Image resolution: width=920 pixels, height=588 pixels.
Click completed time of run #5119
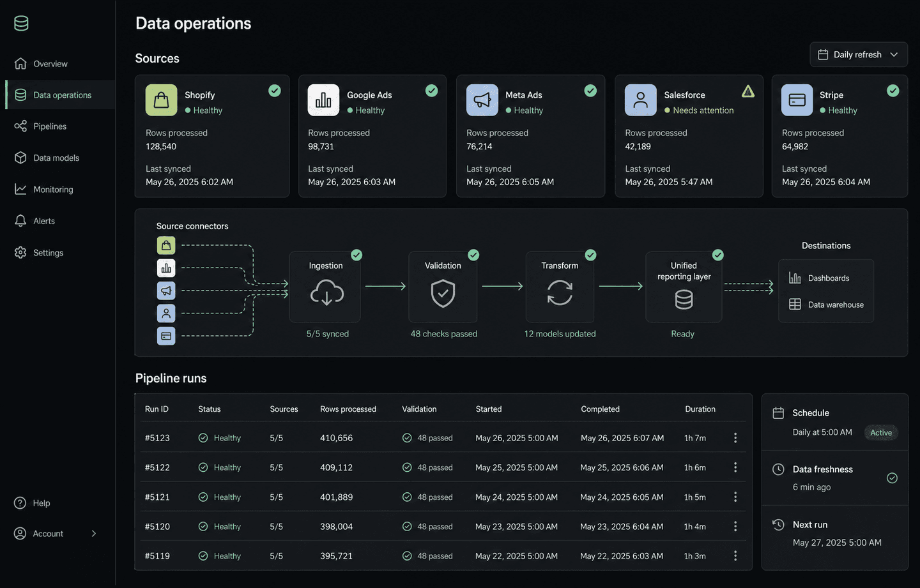coord(622,556)
